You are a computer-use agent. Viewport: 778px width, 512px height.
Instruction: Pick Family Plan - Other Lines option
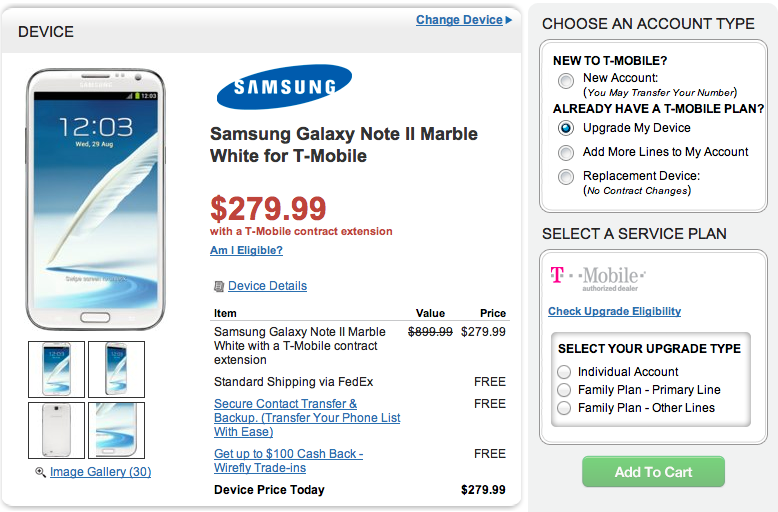[x=565, y=408]
